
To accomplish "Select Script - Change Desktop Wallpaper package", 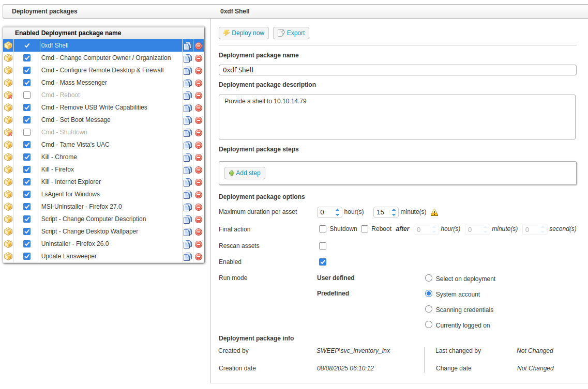I will coord(89,231).
